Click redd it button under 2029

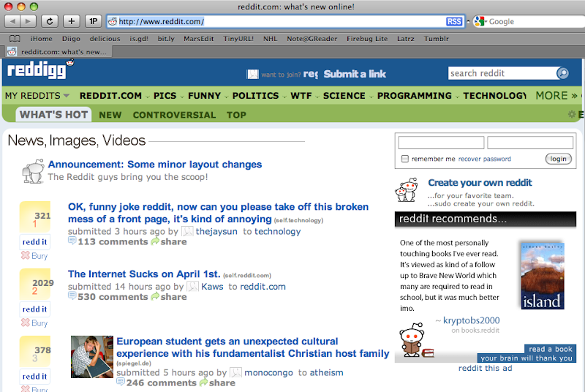34,309
